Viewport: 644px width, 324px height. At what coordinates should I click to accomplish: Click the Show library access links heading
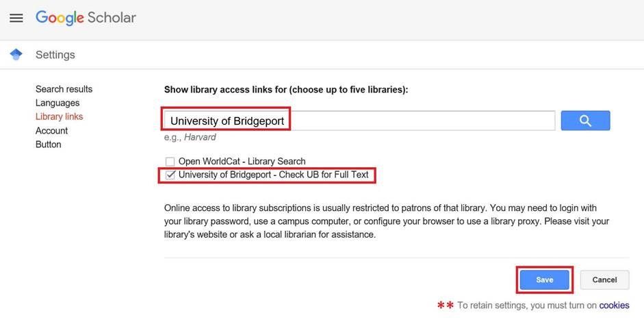pyautogui.click(x=286, y=90)
